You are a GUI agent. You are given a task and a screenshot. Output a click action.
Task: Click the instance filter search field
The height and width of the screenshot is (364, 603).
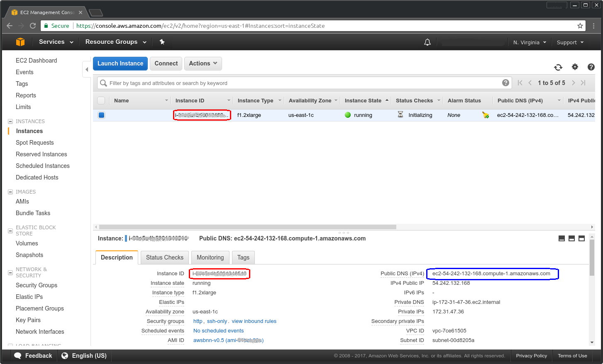pyautogui.click(x=304, y=83)
